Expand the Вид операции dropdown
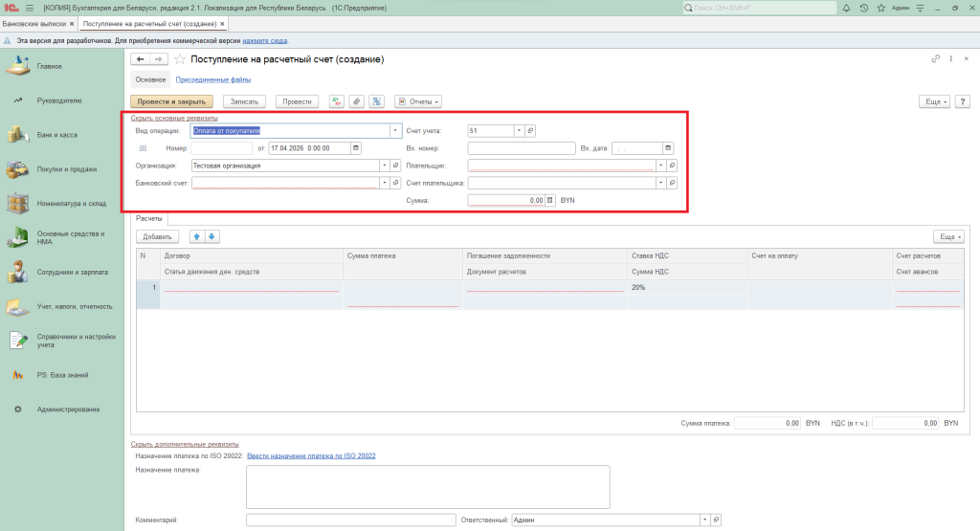Screen dimensions: 980x531 click(395, 131)
